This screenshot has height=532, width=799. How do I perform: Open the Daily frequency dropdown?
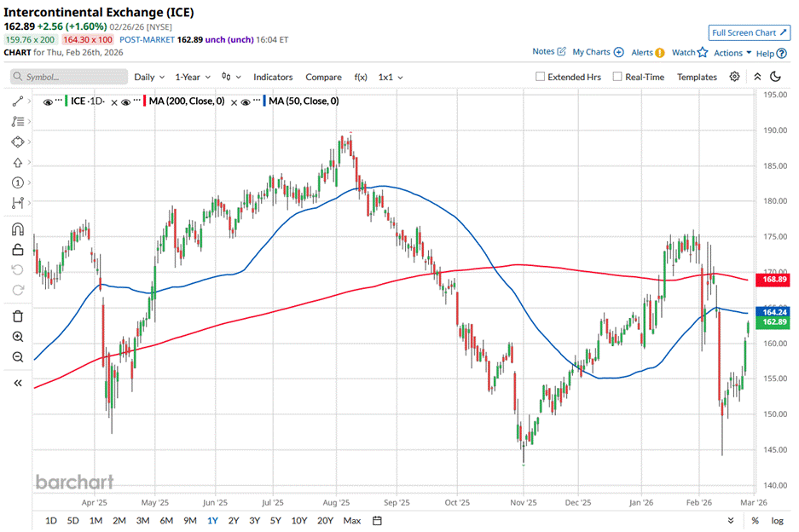pyautogui.click(x=148, y=77)
